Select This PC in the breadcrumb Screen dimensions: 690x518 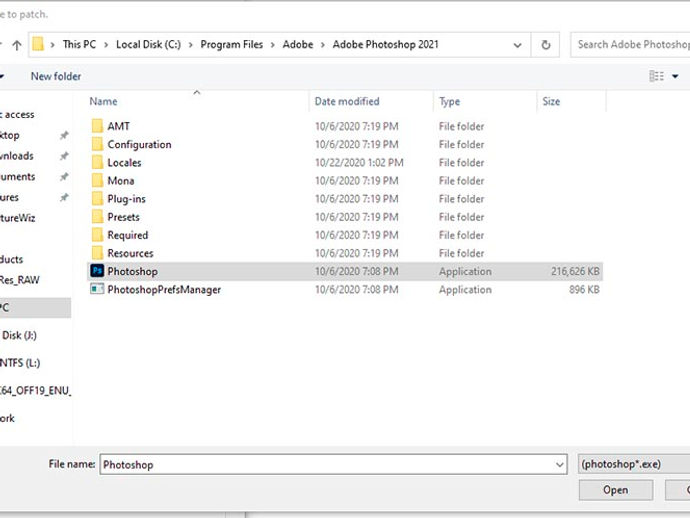point(79,44)
